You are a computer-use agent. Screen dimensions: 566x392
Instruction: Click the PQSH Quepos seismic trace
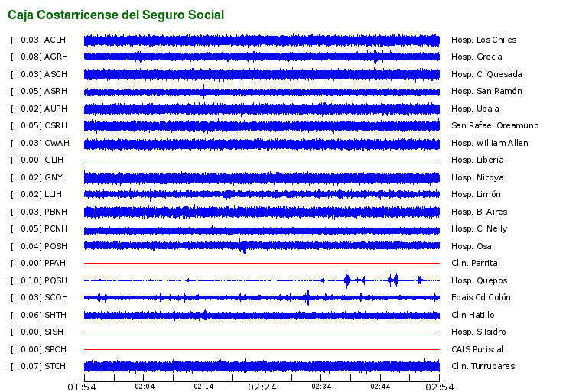point(262,280)
